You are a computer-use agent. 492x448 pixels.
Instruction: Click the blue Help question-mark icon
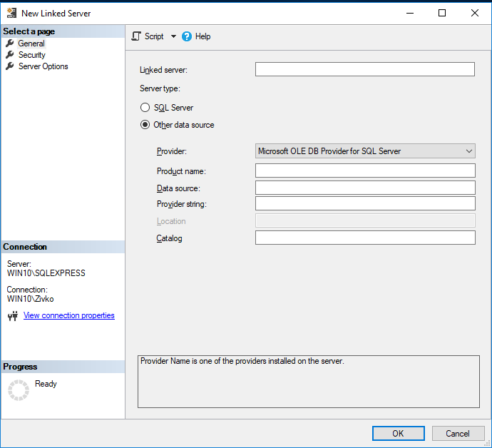(187, 36)
